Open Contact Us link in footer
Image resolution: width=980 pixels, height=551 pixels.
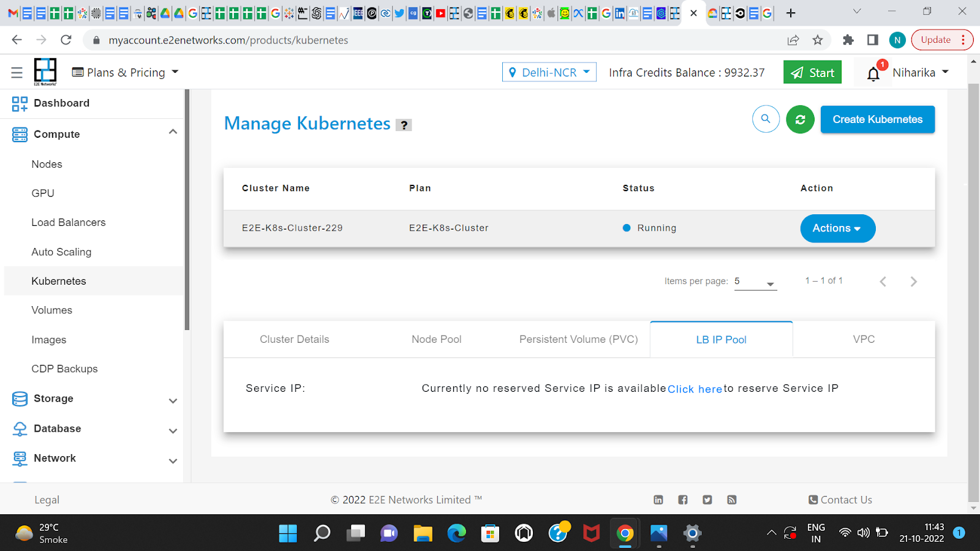tap(840, 500)
